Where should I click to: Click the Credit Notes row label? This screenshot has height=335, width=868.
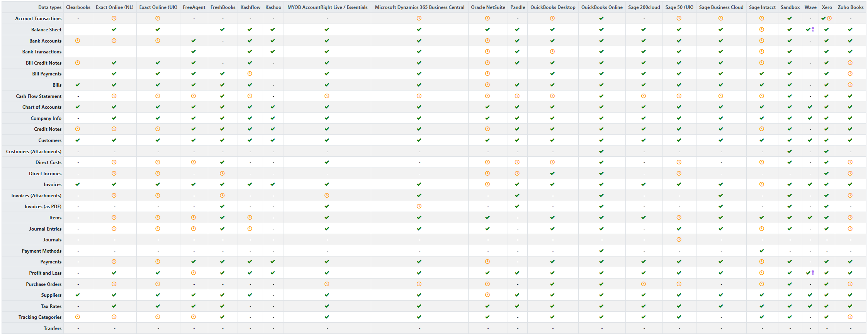click(48, 129)
